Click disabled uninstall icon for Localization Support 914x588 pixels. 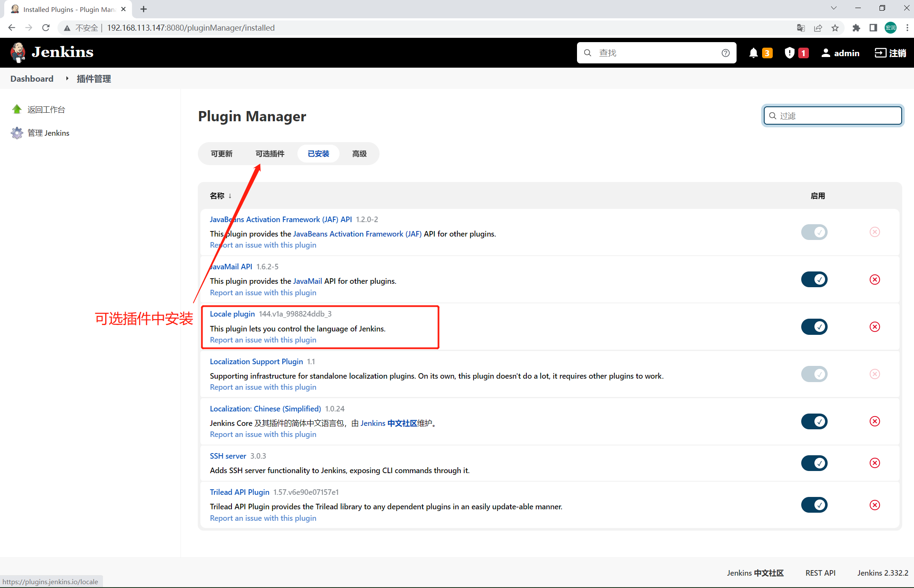point(875,374)
